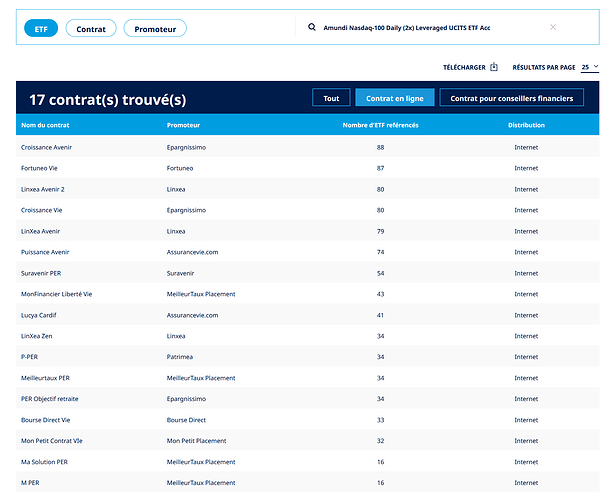The image size is (613, 500).
Task: Open the Lucya Cardif contract
Action: 39,315
